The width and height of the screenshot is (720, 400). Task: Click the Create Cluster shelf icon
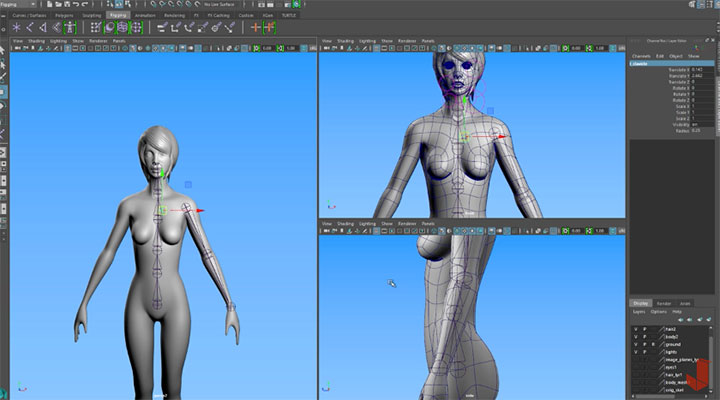136,28
